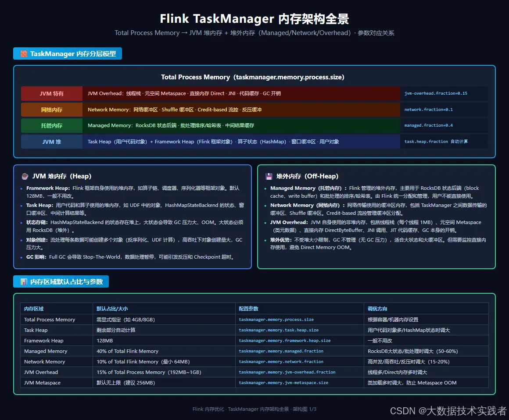This screenshot has height=420, width=509.
Task: Click the "GC 影响:" bullet label
Action: 36,257
